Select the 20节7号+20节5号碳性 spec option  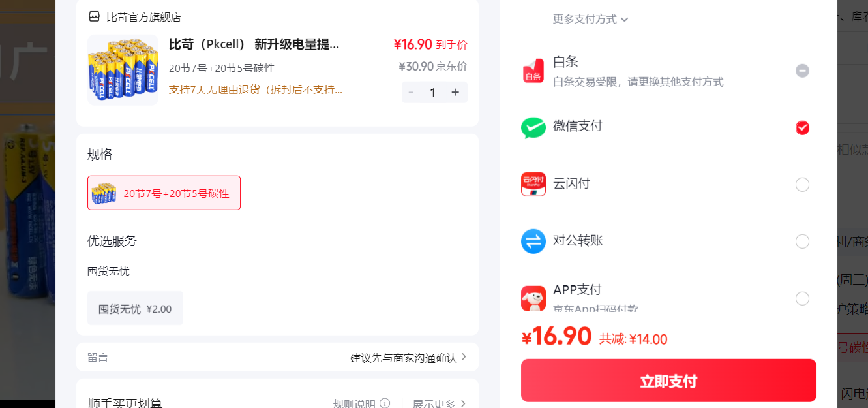(164, 193)
